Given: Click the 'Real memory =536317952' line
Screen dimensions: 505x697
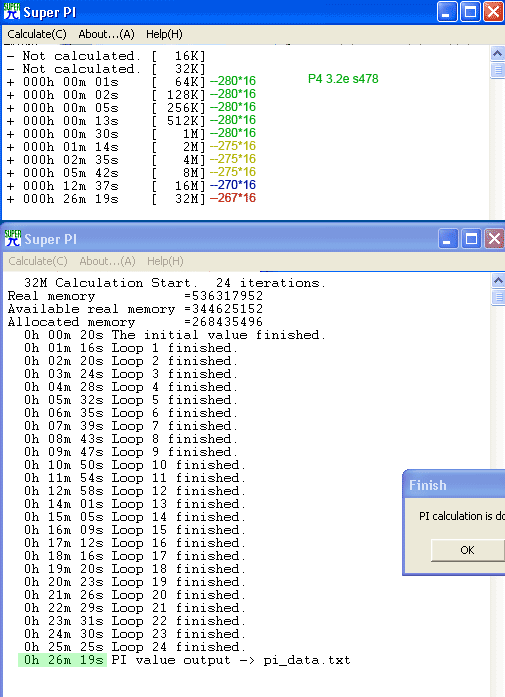Looking at the screenshot, I should pyautogui.click(x=135, y=296).
